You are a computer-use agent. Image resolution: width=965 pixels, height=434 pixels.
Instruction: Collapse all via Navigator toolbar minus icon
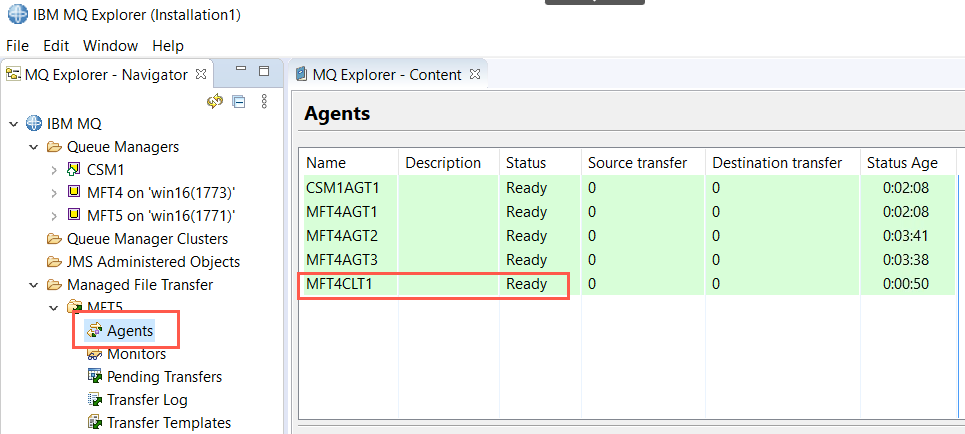238,102
